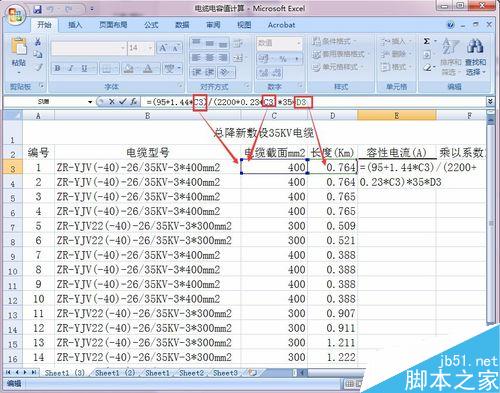Expand the formula bar chevron
The height and width of the screenshot is (393, 500).
click(490, 101)
